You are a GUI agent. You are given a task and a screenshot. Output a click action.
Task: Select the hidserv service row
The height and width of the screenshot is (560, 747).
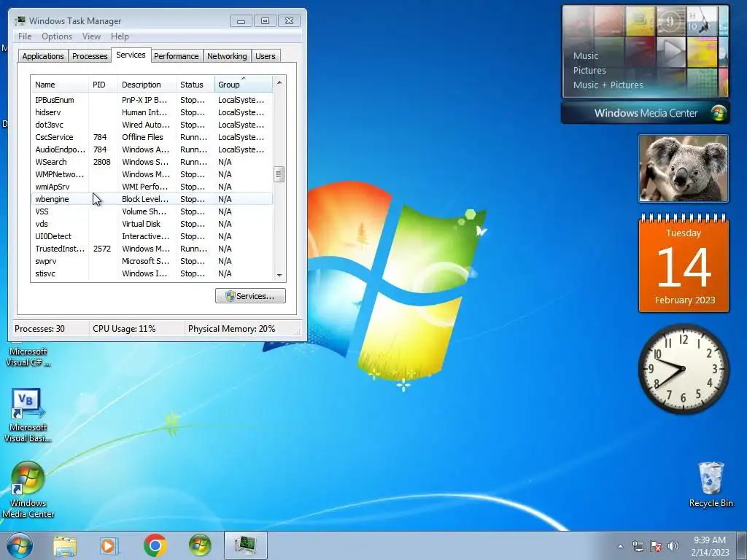click(152, 112)
